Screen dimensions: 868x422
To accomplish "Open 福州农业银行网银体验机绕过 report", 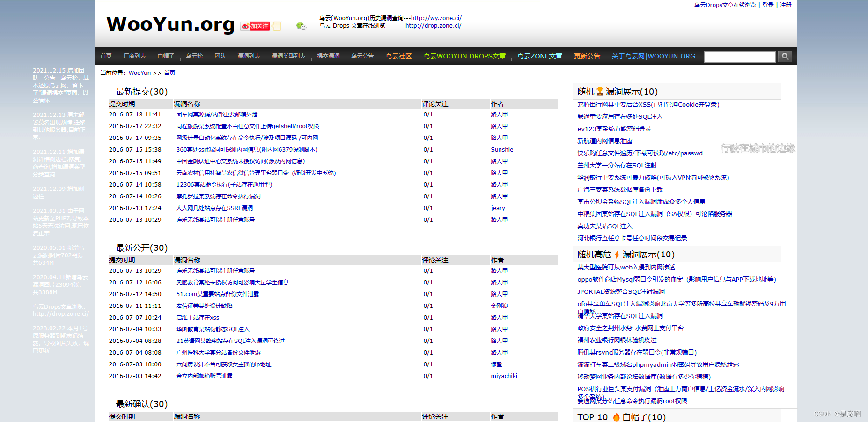I will (x=617, y=341).
